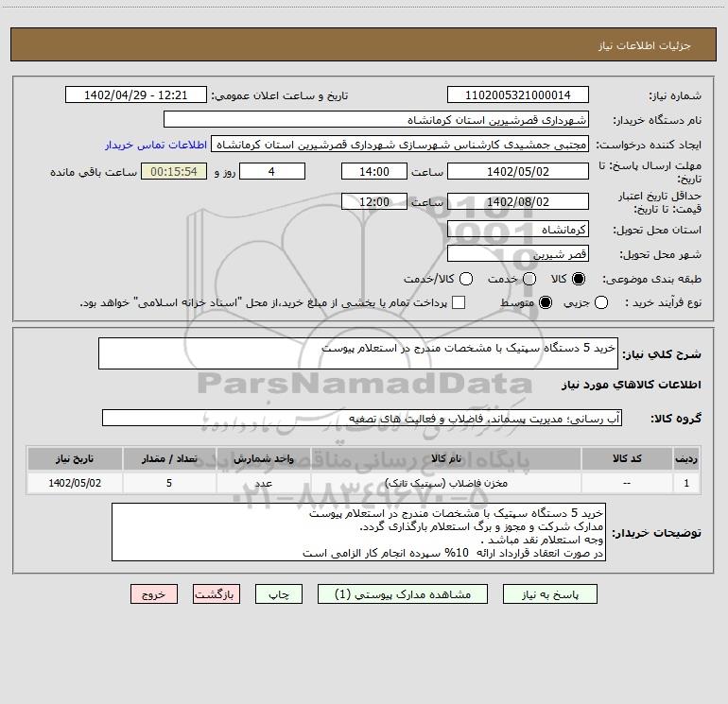Click the need number field 1102005321000014
This screenshot has height=704, width=728.
click(518, 95)
